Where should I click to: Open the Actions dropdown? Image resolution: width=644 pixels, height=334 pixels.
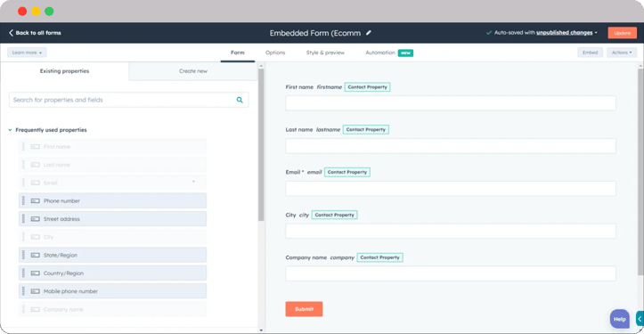pos(622,53)
